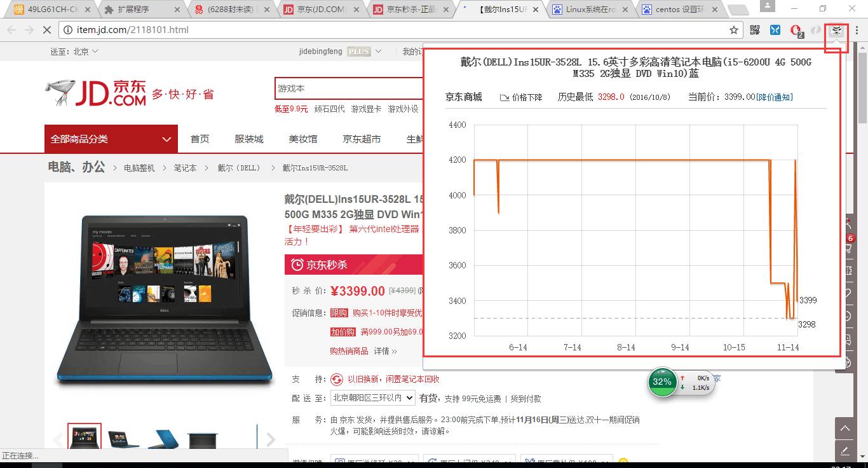Open 北京朝阳区三环以内 delivery dropdown
This screenshot has height=468, width=868.
click(x=372, y=398)
